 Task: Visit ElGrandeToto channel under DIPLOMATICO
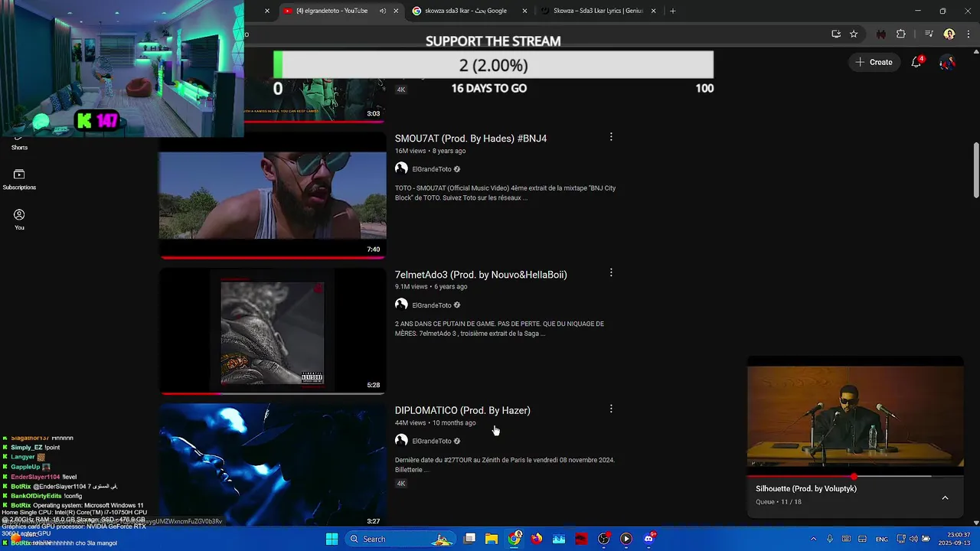point(431,441)
